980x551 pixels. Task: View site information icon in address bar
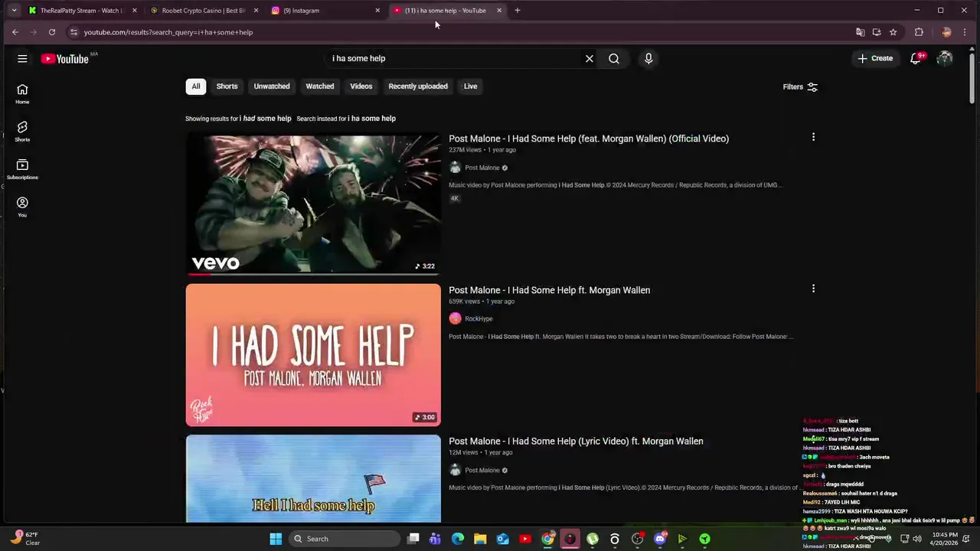pos(73,32)
